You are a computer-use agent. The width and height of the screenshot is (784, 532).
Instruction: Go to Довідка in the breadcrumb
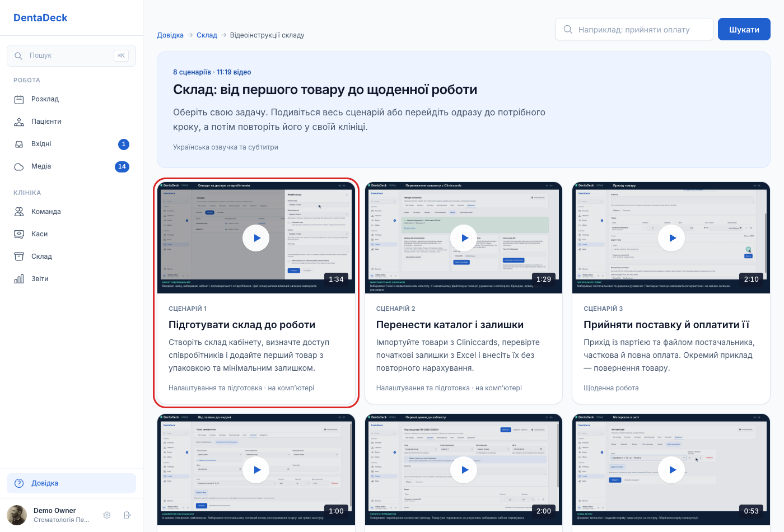[170, 35]
